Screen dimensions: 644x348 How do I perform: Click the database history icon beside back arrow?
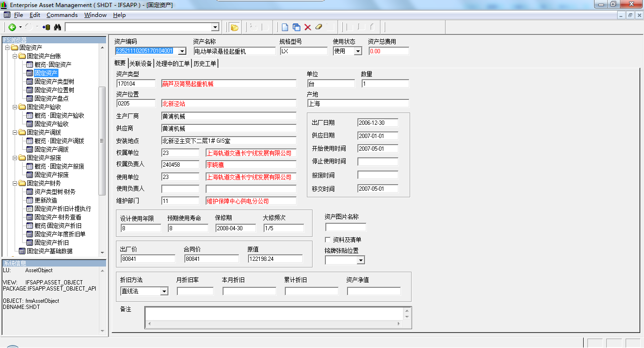click(x=46, y=27)
